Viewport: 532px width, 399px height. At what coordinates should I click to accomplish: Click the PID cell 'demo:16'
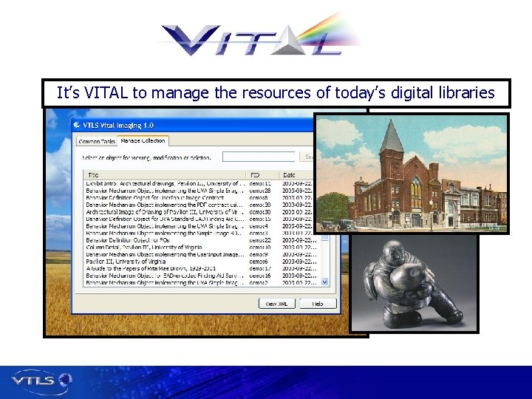click(x=260, y=276)
